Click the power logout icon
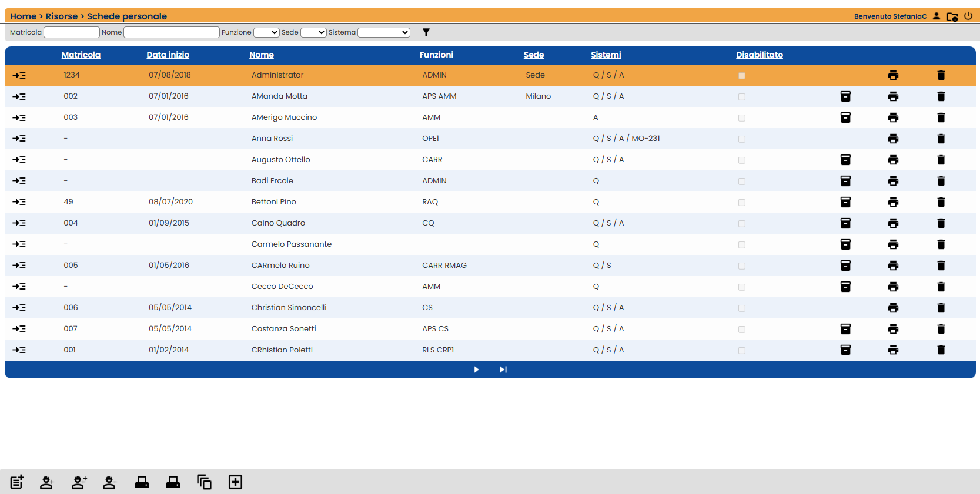The image size is (980, 494). pyautogui.click(x=968, y=16)
